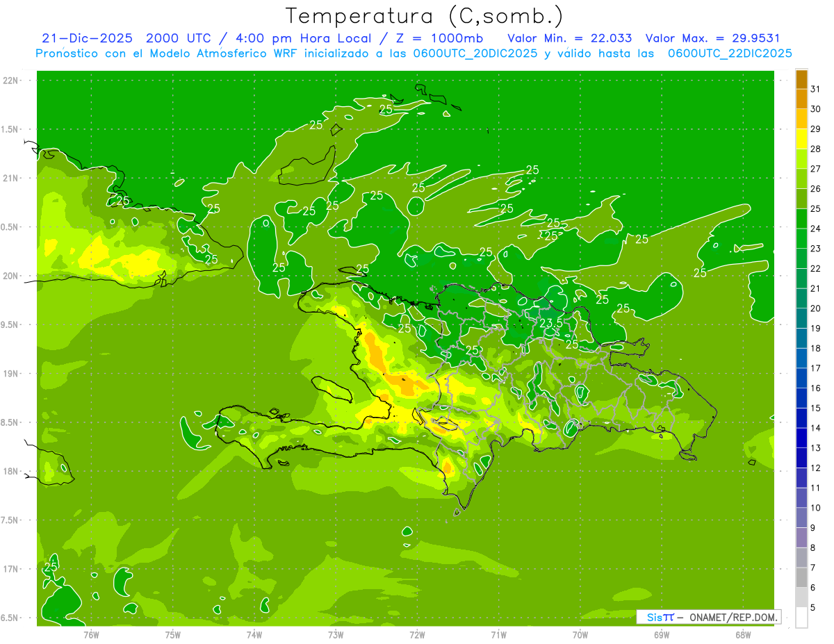Screen dimensions: 834x644
Task: Select the 'Z = 1000mb' level label
Action: (439, 38)
